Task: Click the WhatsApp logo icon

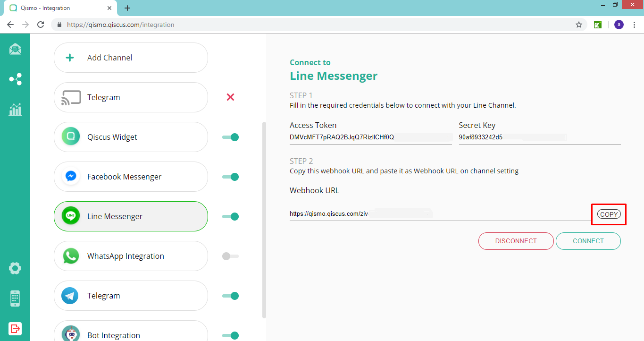Action: point(70,256)
